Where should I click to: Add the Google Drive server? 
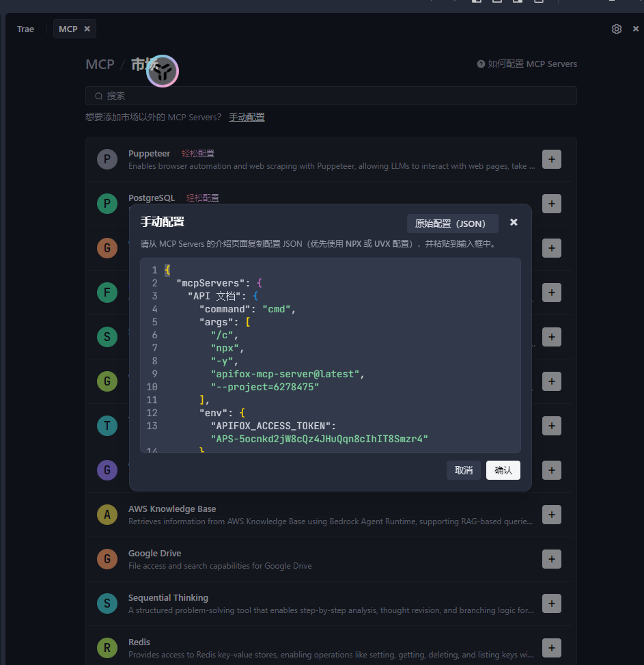tap(552, 559)
